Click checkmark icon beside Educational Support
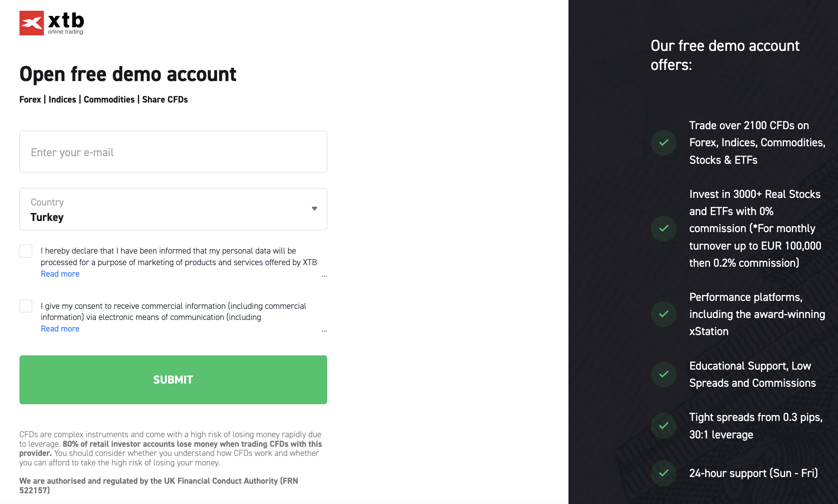 [663, 374]
